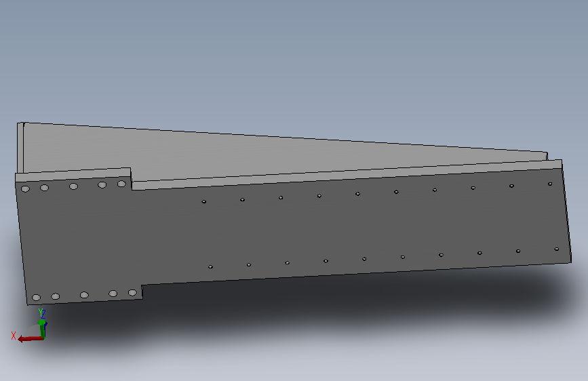The height and width of the screenshot is (381, 588).
Task: Select the raised step face above the upper-left holes
Action: point(73,175)
